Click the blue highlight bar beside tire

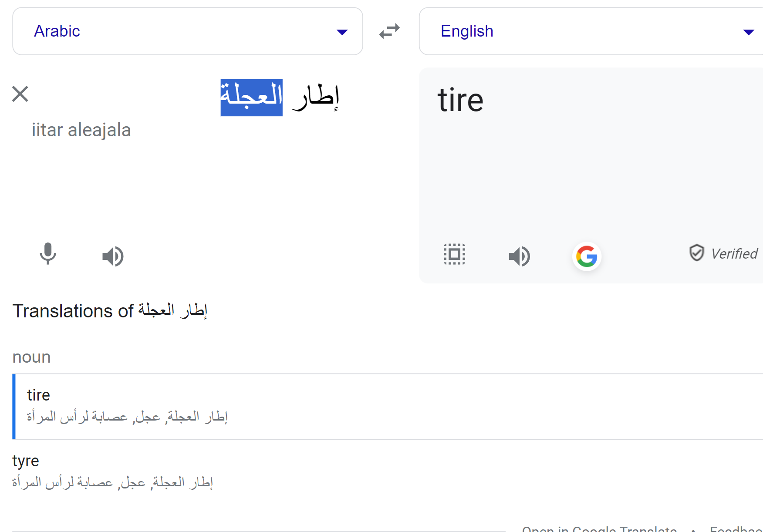[14, 406]
